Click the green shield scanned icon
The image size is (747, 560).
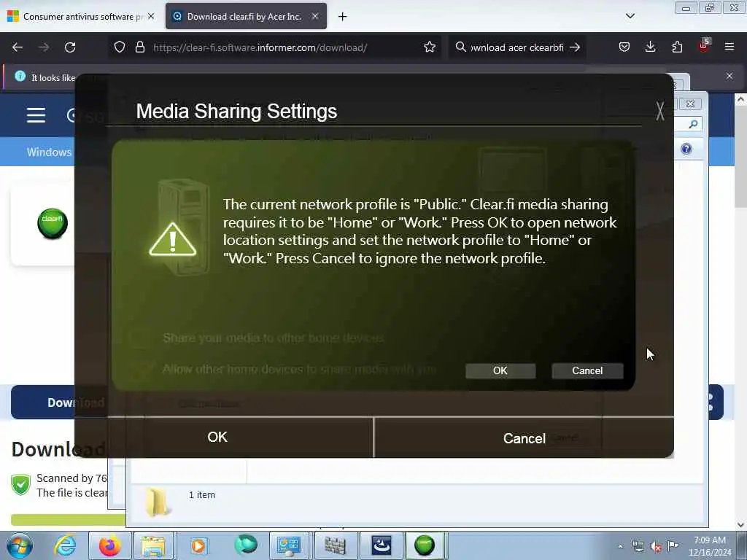21,485
